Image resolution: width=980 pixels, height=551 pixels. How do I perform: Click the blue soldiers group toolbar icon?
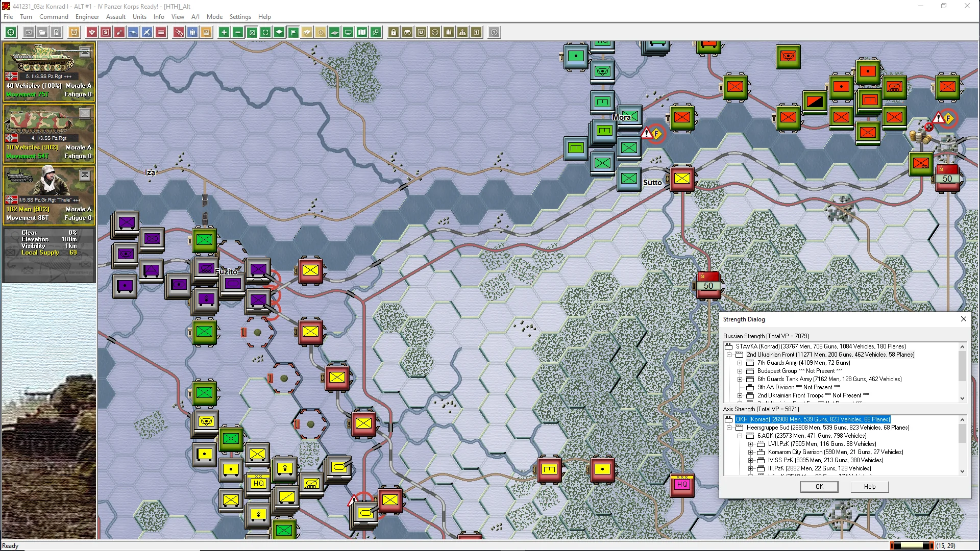(x=192, y=32)
